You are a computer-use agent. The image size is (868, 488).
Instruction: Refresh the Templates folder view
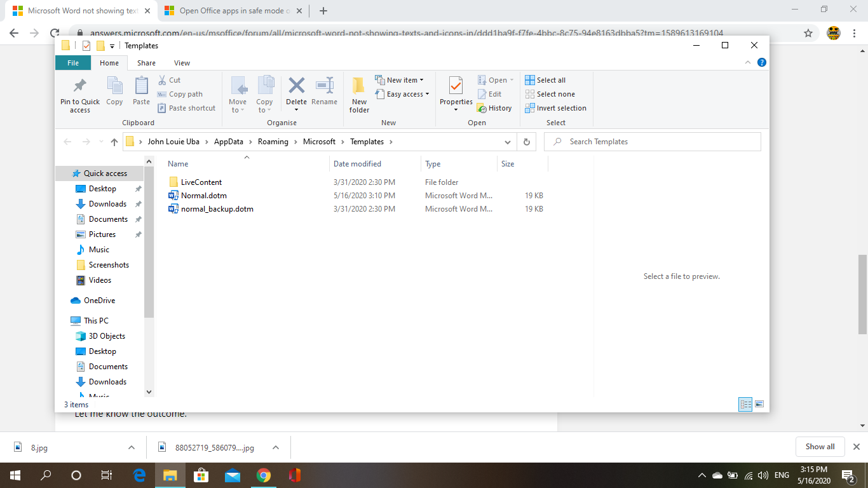coord(527,142)
